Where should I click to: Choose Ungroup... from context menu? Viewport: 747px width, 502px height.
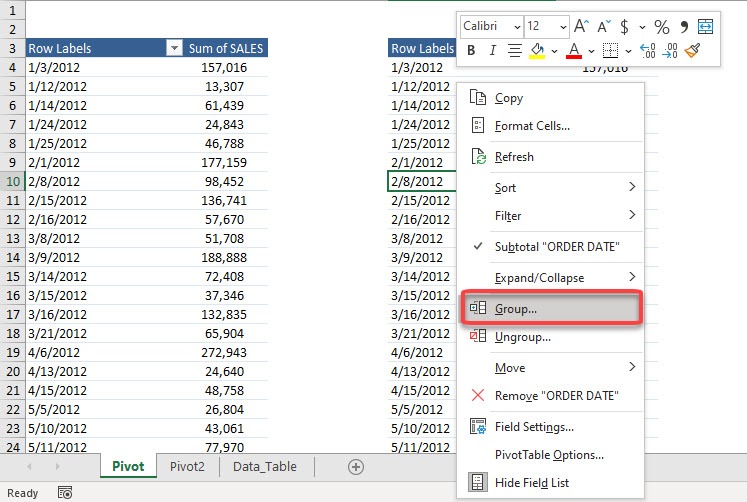tap(550, 337)
